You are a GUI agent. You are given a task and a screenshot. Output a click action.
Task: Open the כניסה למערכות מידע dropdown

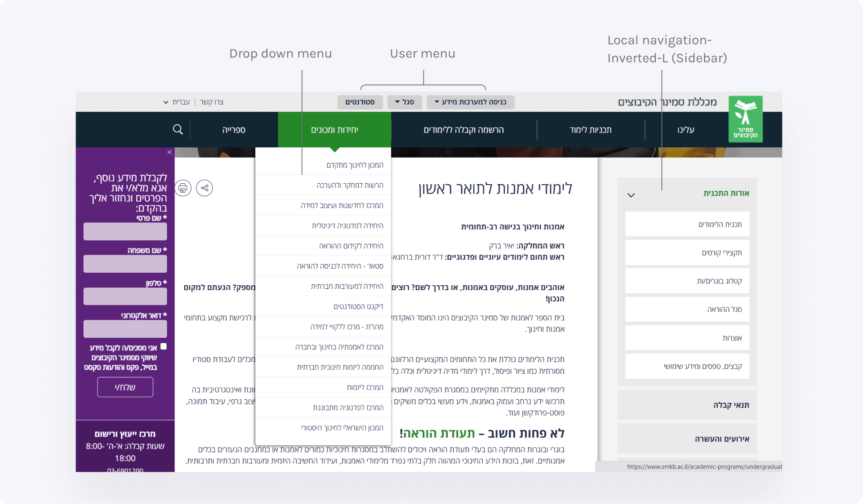(470, 102)
